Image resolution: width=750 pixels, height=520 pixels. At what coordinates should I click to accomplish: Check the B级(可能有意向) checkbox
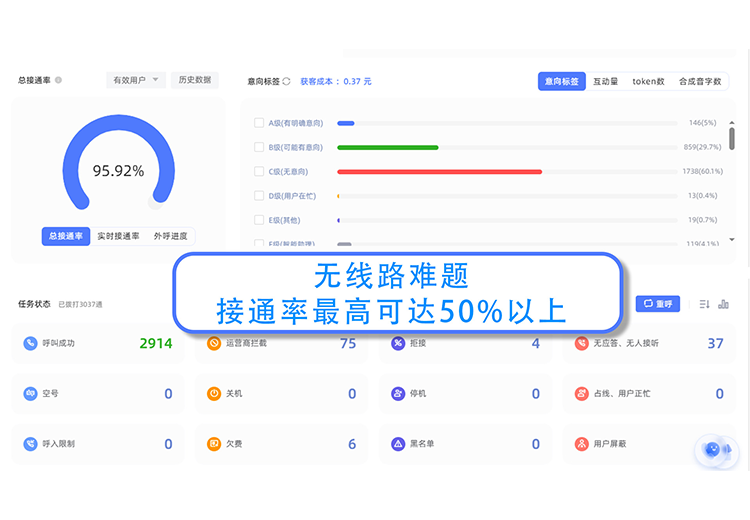(x=259, y=147)
